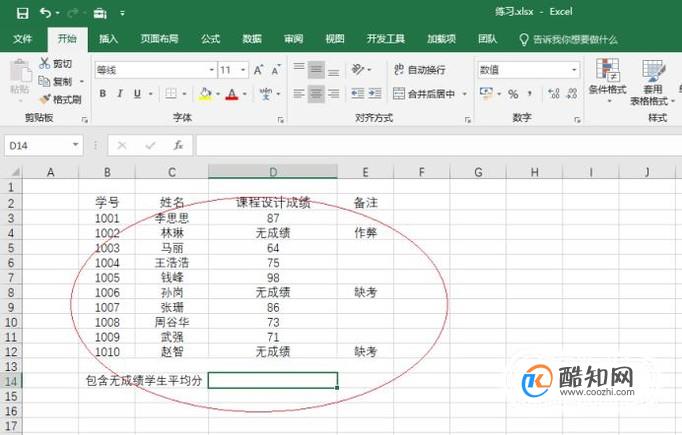
Task: Click the Decrease Indent icon
Action: coord(358,94)
